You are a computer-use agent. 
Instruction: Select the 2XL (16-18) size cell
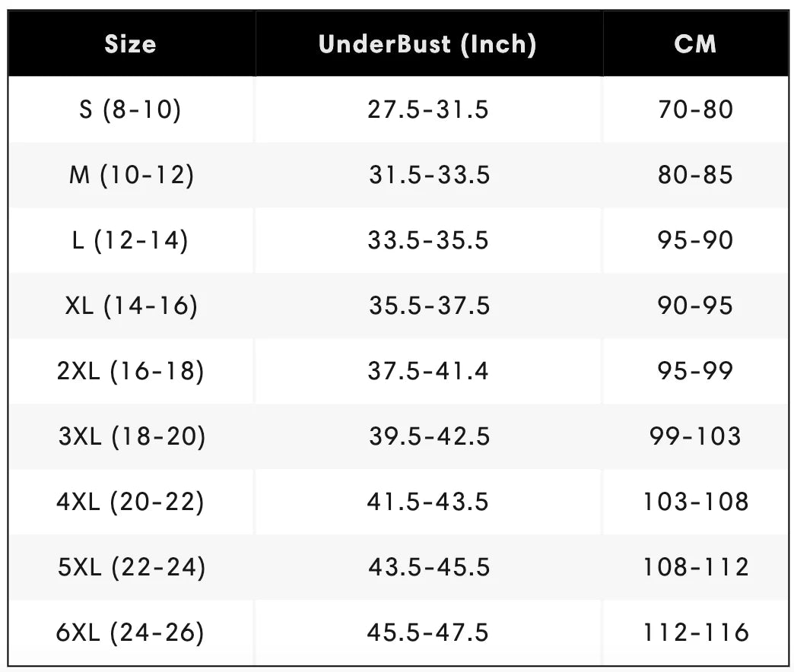coord(131,371)
